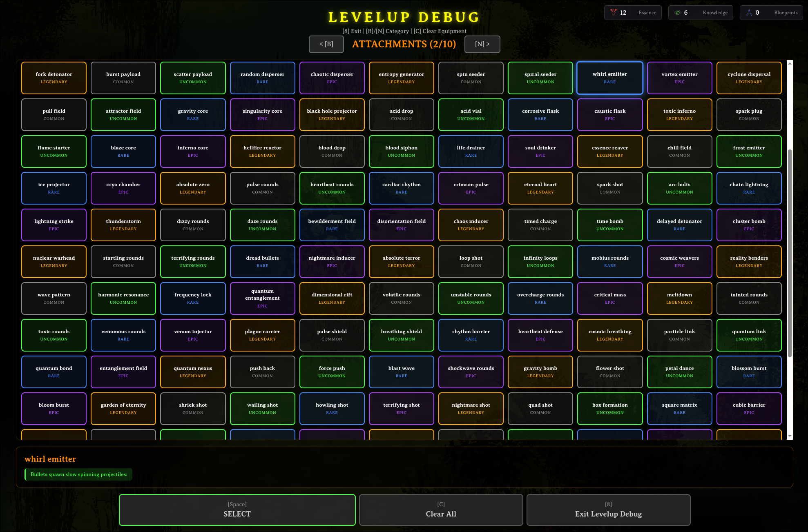Select the plague carrier card
808x532 pixels.
point(263,335)
